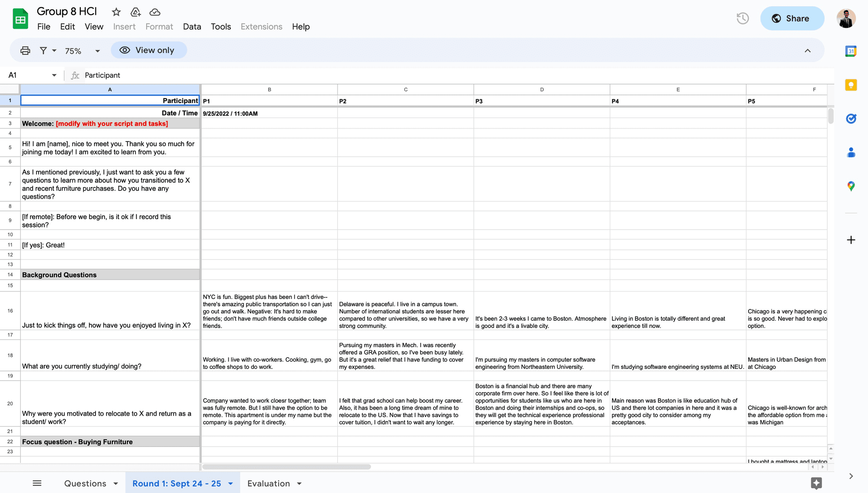Open Google Calendar side panel
This screenshot has height=493, width=868.
click(x=851, y=51)
